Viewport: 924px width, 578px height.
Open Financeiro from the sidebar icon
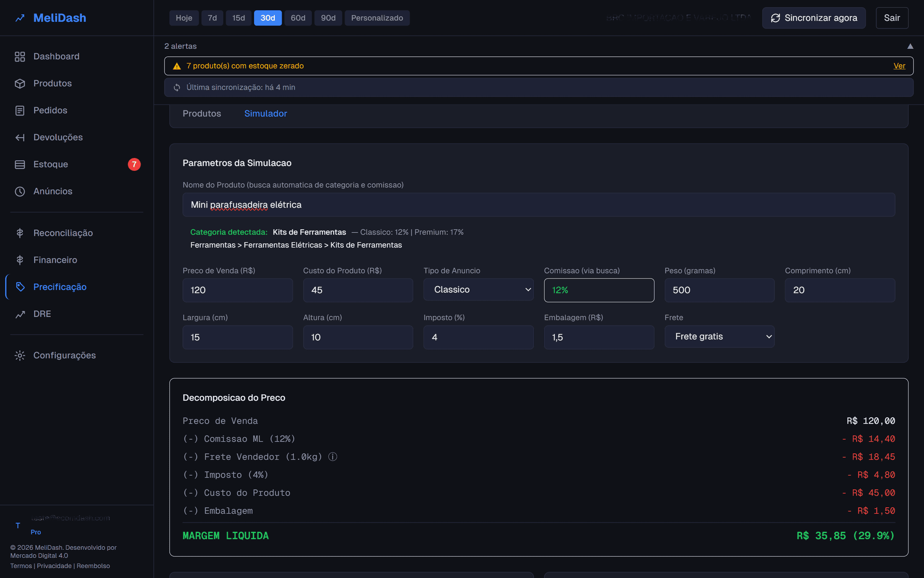[x=20, y=260]
